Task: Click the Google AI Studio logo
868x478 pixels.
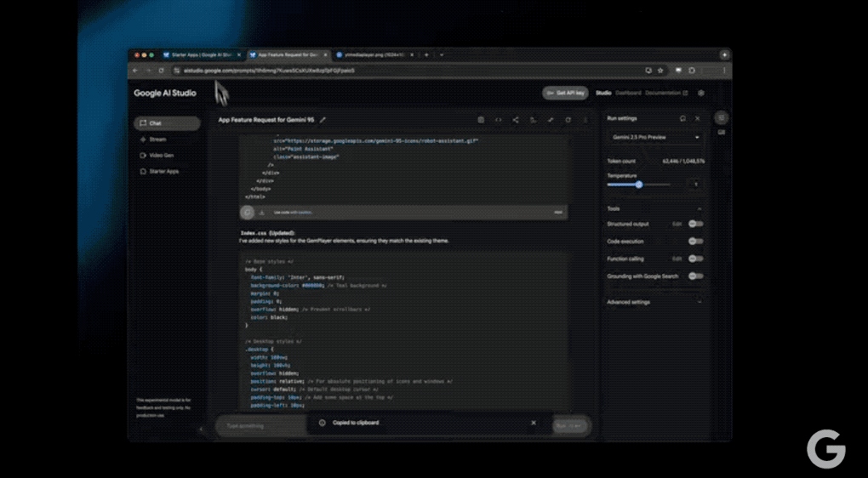Action: pyautogui.click(x=165, y=93)
